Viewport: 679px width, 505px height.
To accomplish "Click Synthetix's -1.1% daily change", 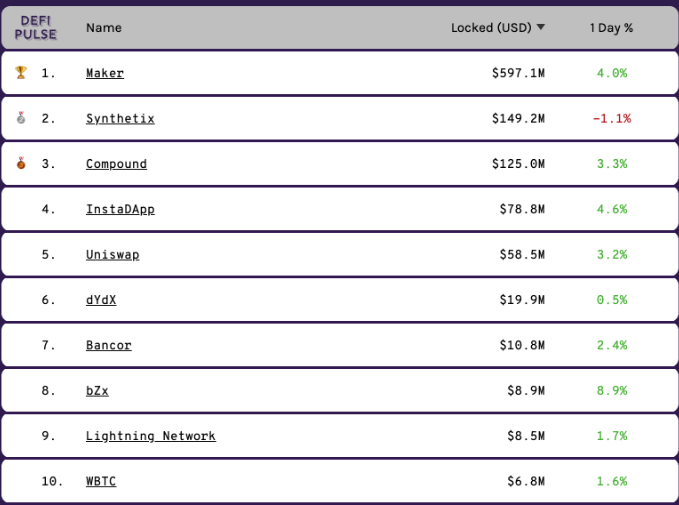I will click(x=611, y=118).
